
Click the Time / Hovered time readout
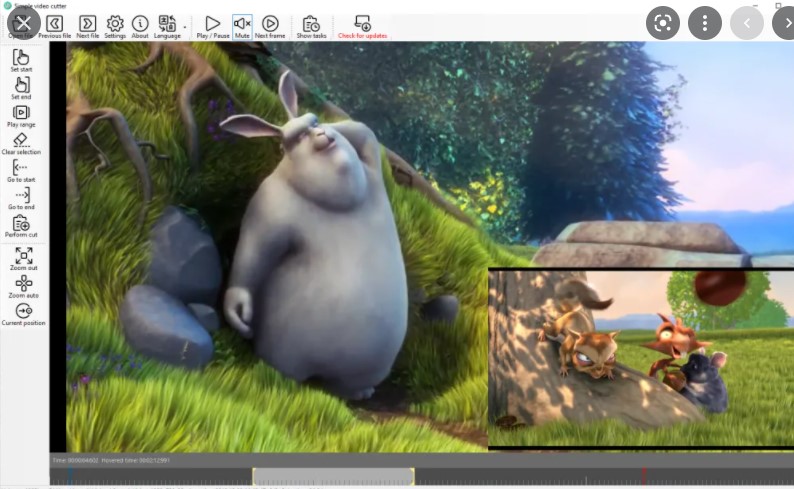pos(111,460)
